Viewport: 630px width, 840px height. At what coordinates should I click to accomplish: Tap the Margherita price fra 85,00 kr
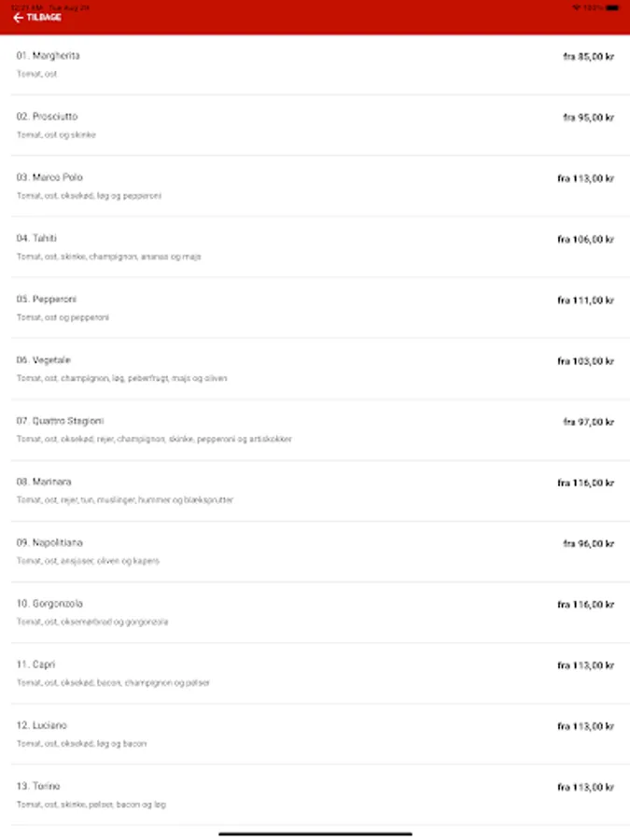pyautogui.click(x=588, y=57)
